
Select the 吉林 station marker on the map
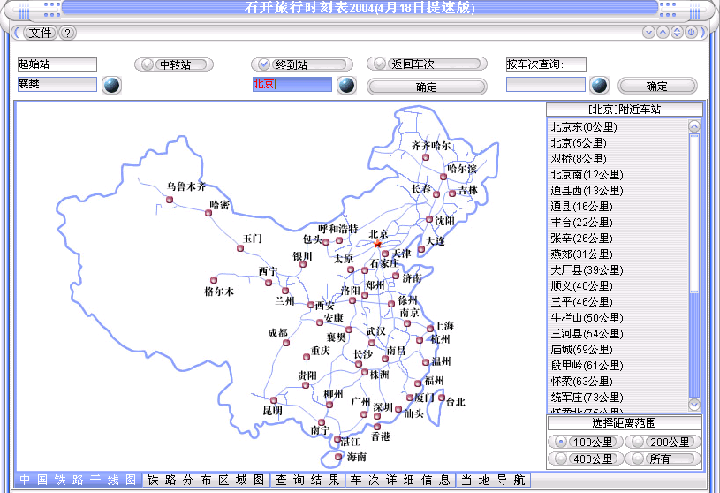(452, 193)
